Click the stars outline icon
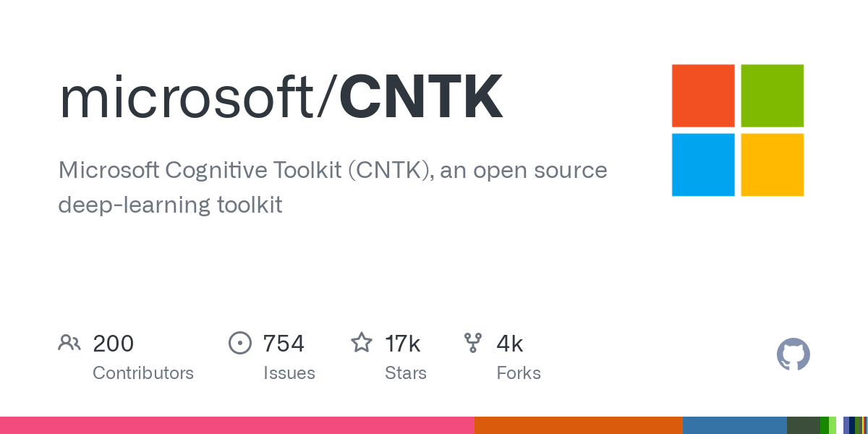This screenshot has height=434, width=868. (x=362, y=343)
